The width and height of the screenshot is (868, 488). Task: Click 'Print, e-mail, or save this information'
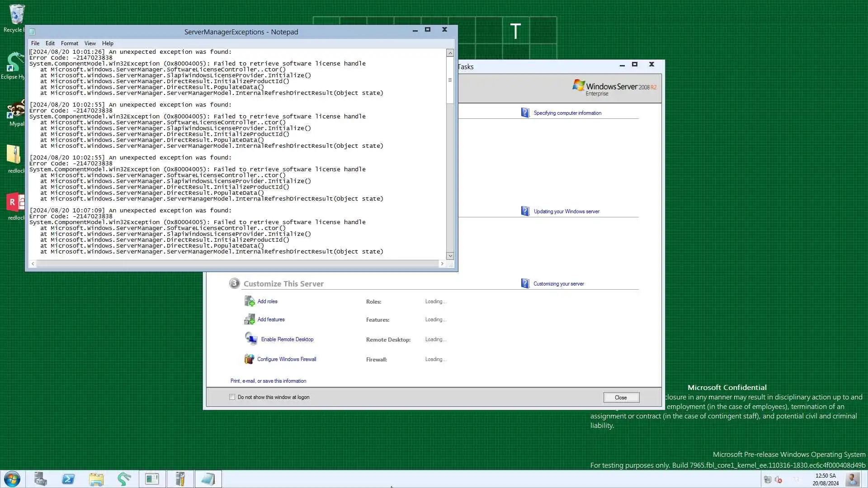coord(268,381)
